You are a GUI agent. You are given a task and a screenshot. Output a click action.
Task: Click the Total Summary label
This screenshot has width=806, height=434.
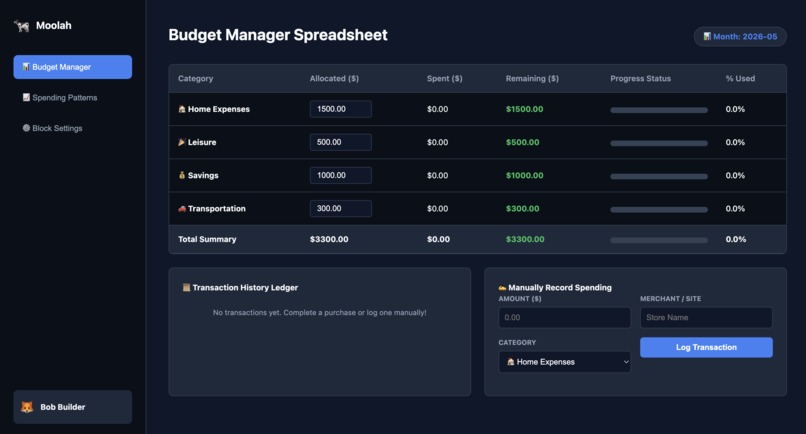click(x=207, y=239)
